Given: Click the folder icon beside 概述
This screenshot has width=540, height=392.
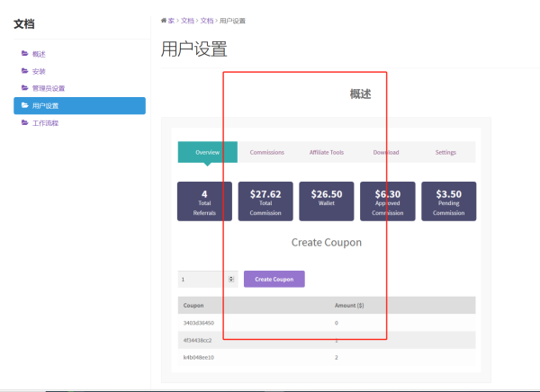Looking at the screenshot, I should pos(25,54).
